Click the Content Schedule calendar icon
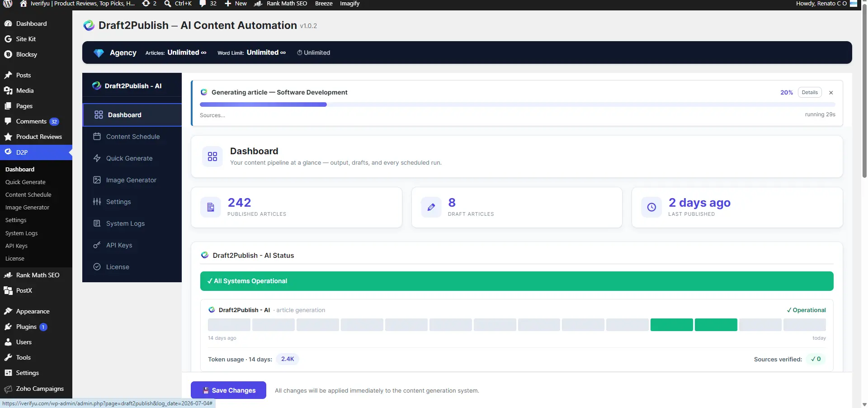This screenshot has height=408, width=868. pyautogui.click(x=97, y=136)
